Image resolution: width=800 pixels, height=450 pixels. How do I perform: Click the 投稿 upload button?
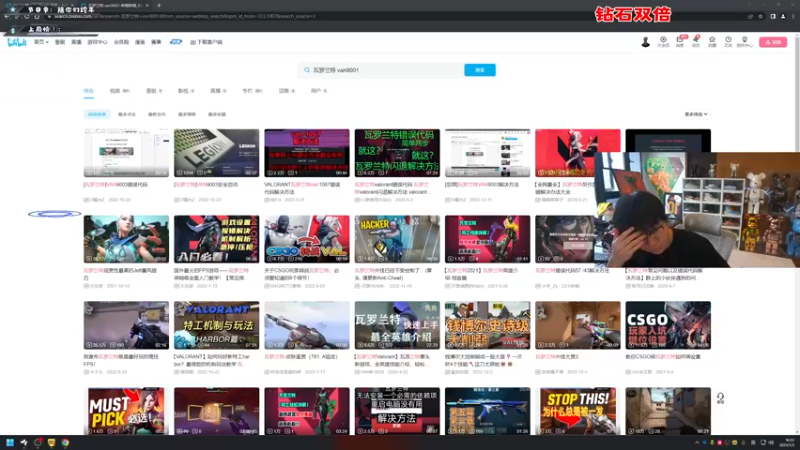click(772, 42)
